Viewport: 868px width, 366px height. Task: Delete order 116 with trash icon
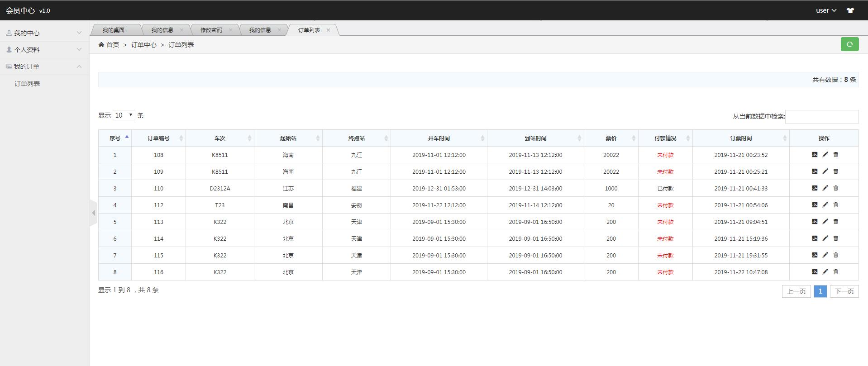pos(836,272)
